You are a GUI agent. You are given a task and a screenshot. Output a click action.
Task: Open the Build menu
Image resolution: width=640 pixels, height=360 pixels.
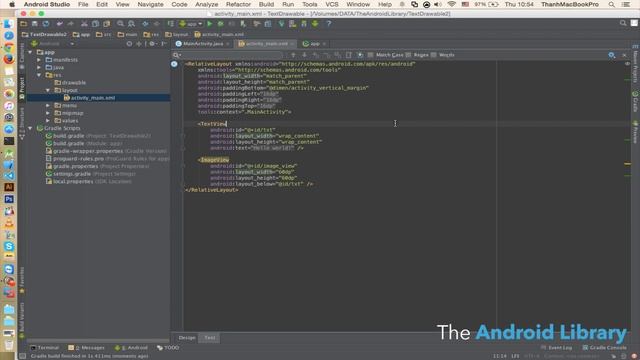(266, 4)
